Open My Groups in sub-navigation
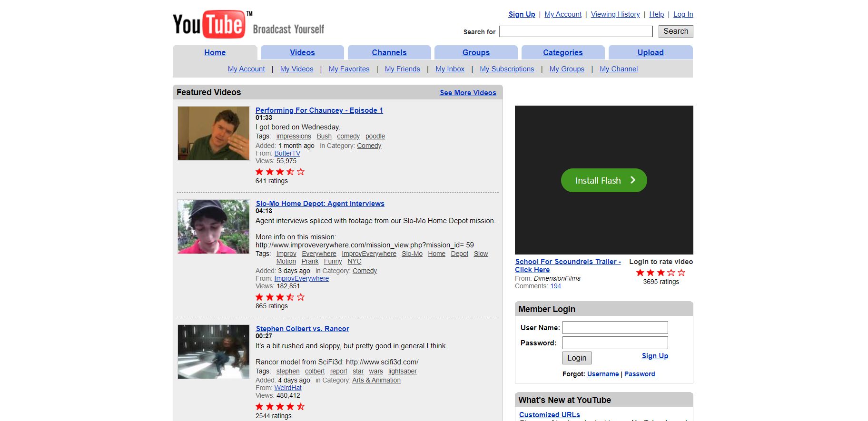868x421 pixels. point(567,69)
